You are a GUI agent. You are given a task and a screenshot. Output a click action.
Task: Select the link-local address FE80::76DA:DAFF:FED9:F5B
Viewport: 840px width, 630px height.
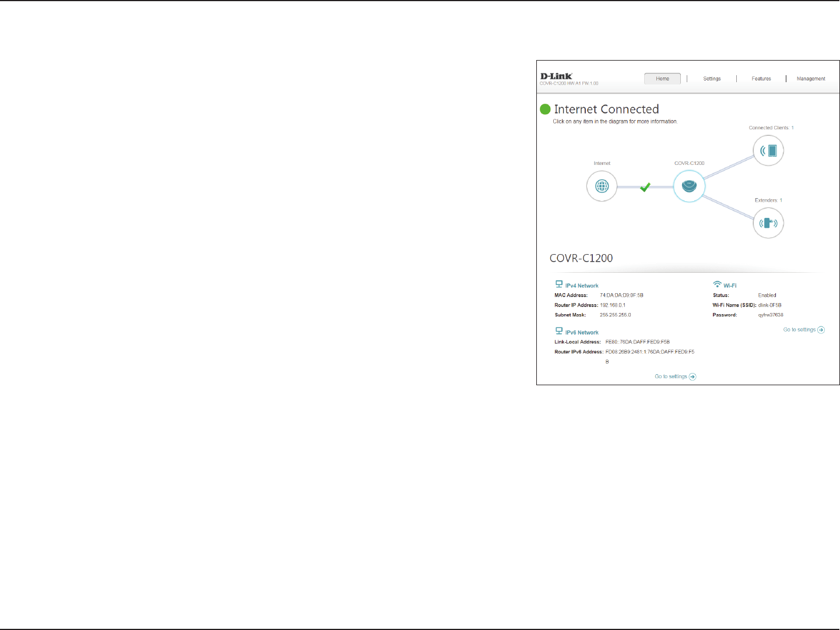[x=637, y=342]
